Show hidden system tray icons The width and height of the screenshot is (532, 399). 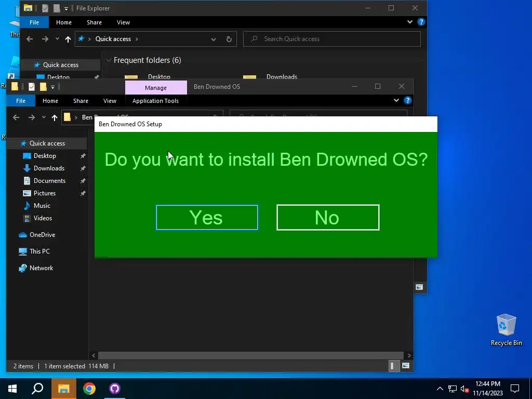440,389
